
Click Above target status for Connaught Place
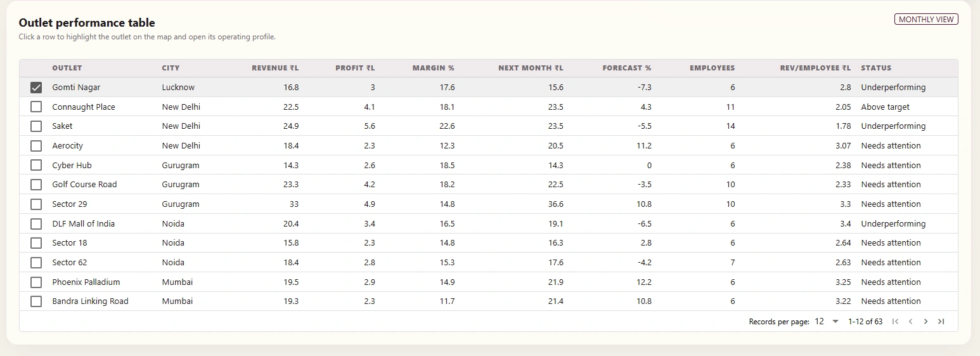(x=885, y=107)
